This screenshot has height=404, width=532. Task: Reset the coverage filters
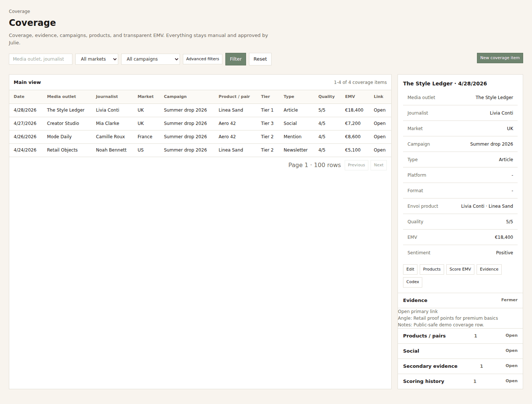(260, 59)
